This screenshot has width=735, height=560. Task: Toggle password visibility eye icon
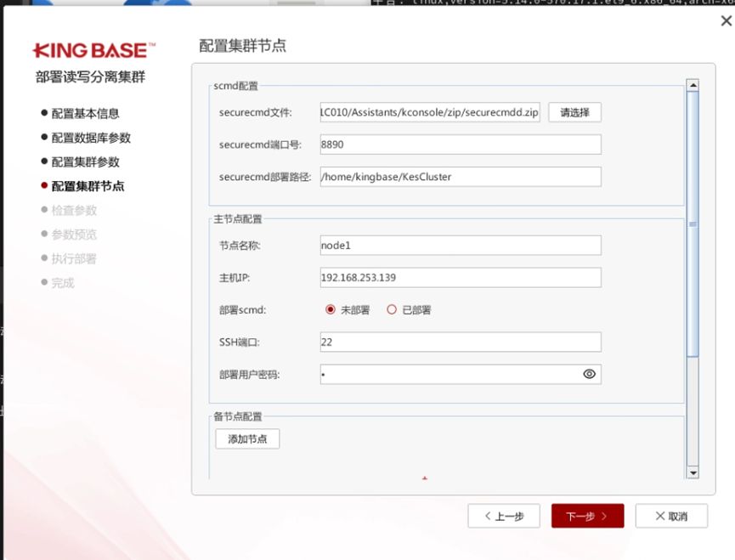[x=589, y=374]
